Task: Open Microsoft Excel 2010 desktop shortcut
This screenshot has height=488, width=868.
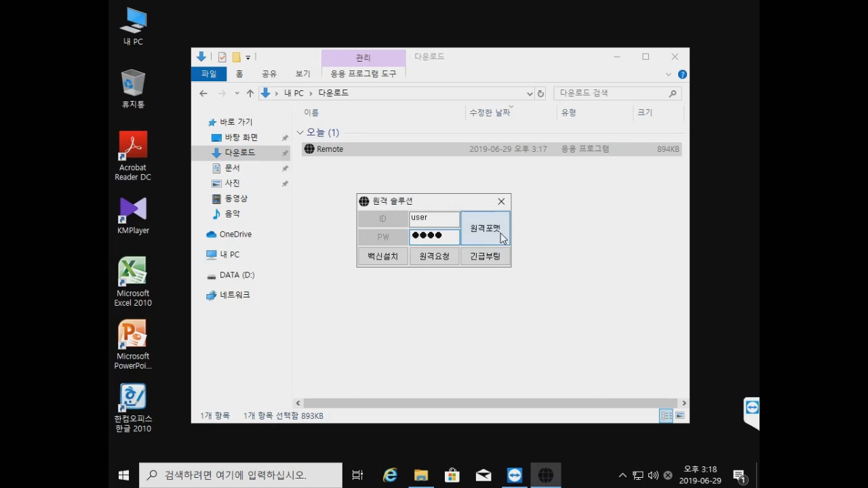Action: pyautogui.click(x=133, y=281)
